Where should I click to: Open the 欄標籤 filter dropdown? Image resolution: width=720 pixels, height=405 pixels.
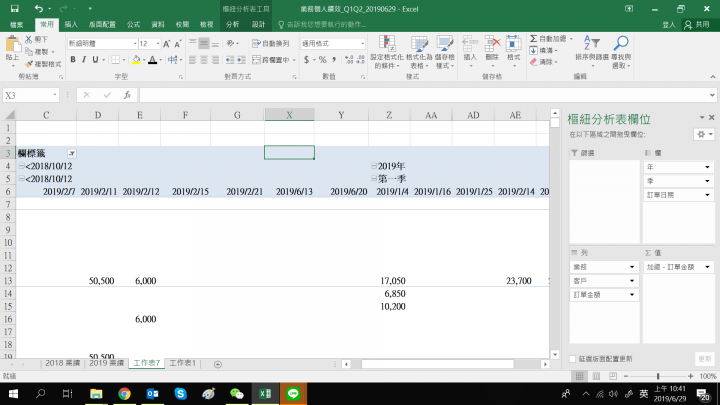tap(72, 153)
